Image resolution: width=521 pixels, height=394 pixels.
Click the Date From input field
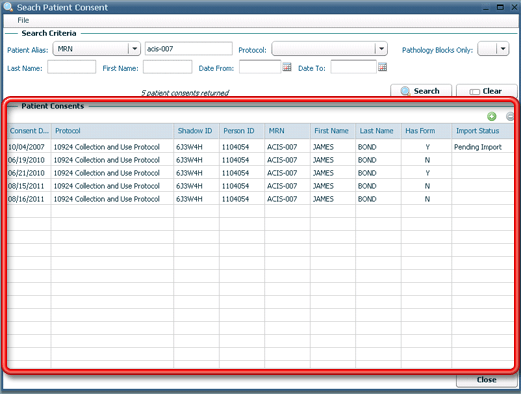pos(260,67)
